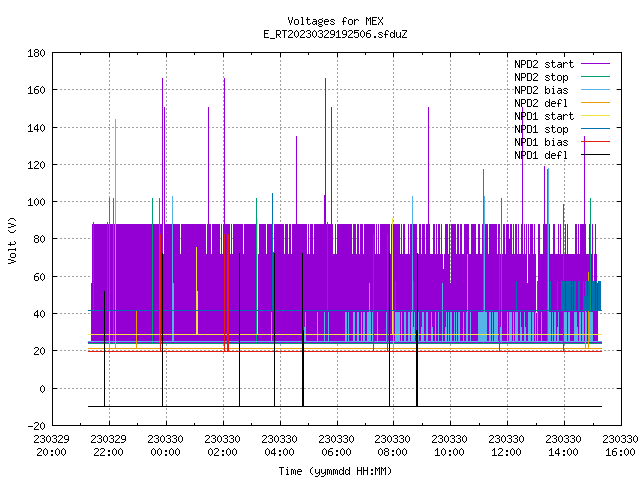Click the chart title Voltages for MEX

coord(335,21)
